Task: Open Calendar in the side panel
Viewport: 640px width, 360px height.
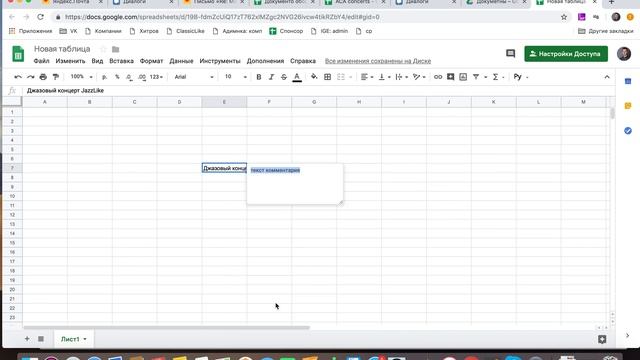Action: point(628,81)
